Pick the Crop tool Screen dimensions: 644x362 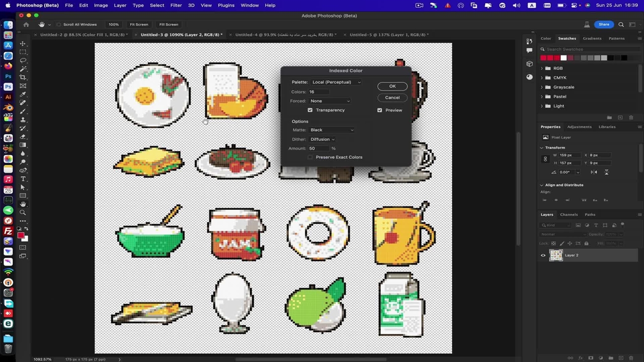point(23,77)
